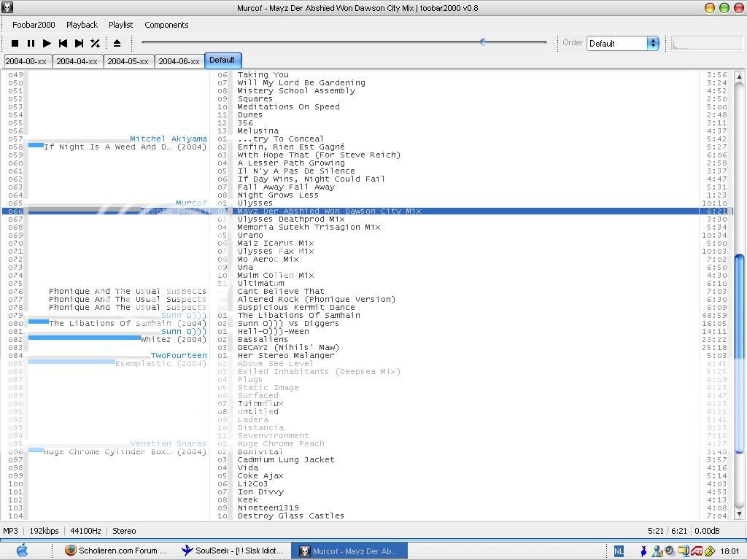Viewport: 747px width, 560px height.
Task: Click the playlist scrollbar up arrow
Action: coord(739,76)
